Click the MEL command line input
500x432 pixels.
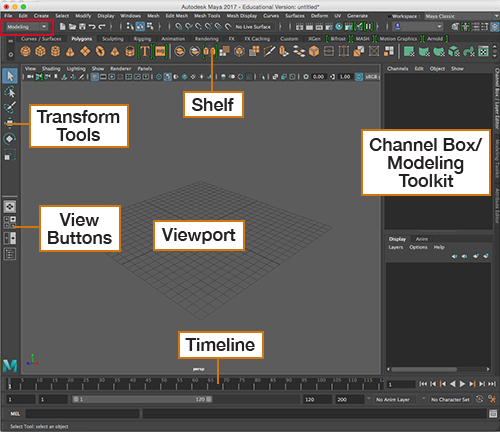point(82,414)
